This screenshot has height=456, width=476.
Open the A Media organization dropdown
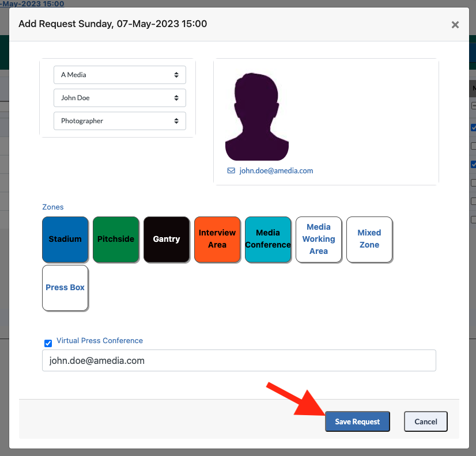(x=120, y=75)
